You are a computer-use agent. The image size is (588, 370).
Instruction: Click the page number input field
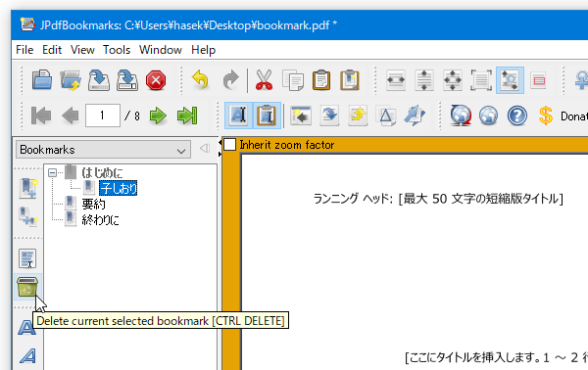(103, 116)
